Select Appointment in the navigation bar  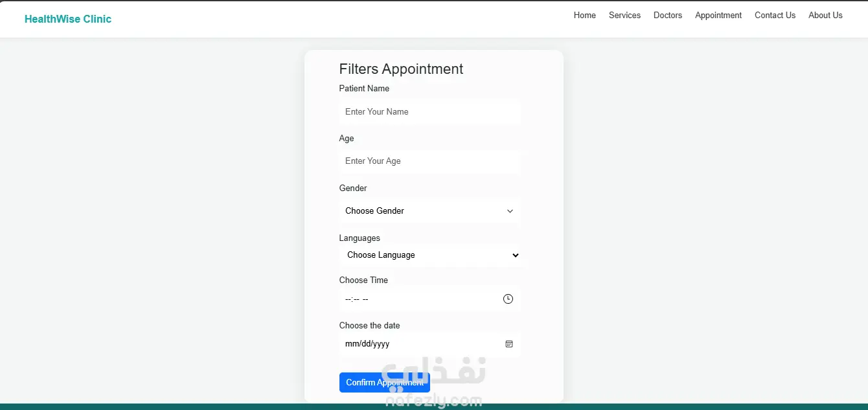(x=718, y=15)
